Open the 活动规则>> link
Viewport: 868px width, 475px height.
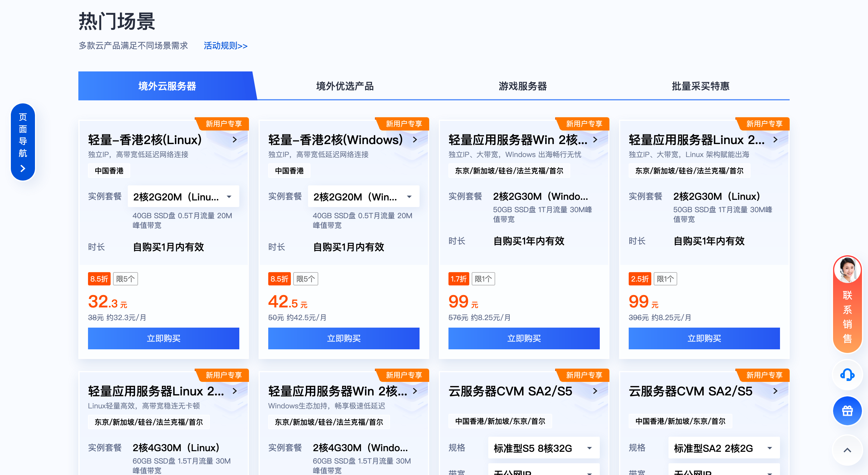225,46
